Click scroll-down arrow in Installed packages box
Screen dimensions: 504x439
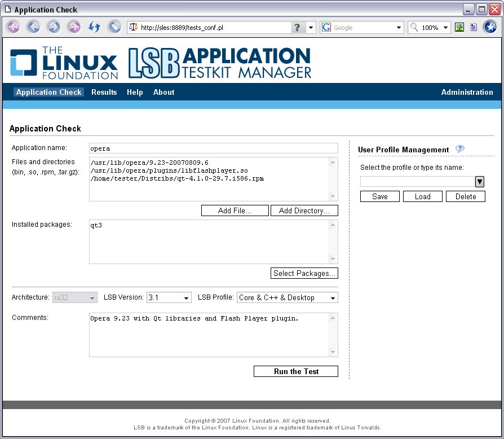pos(333,259)
